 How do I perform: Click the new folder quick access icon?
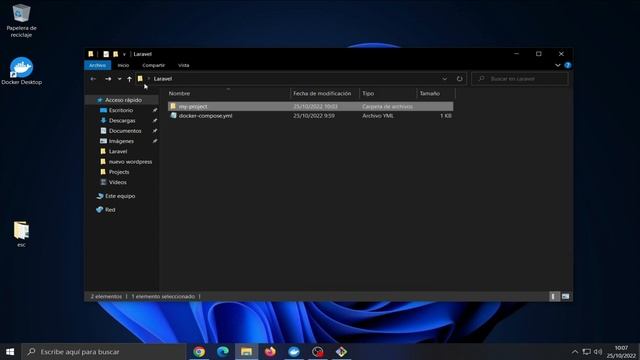coord(116,54)
